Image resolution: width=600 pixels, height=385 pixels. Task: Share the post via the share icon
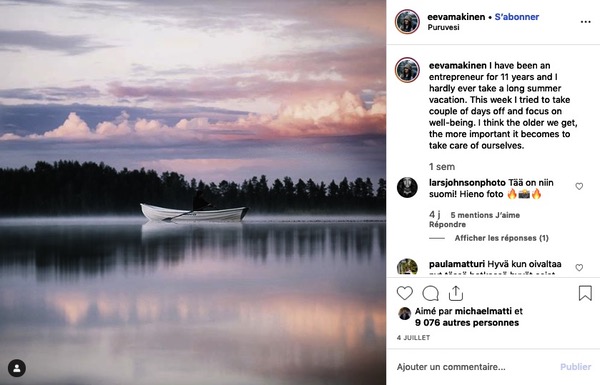tap(456, 293)
